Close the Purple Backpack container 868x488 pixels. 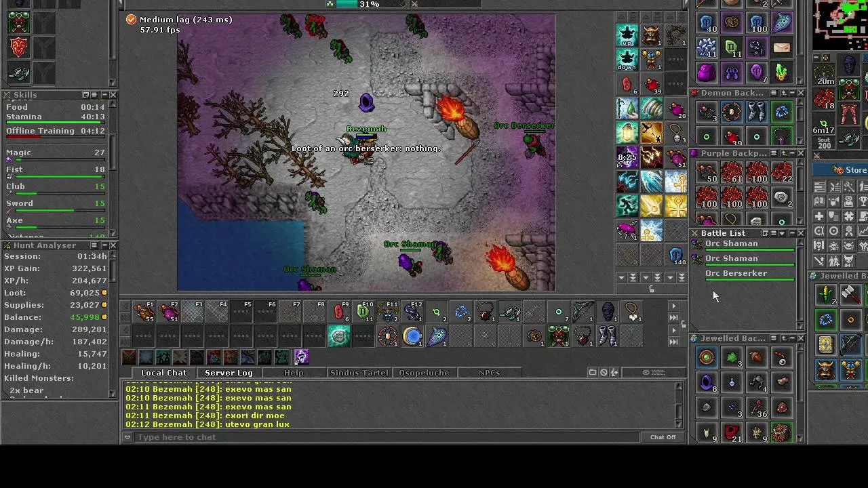point(800,154)
